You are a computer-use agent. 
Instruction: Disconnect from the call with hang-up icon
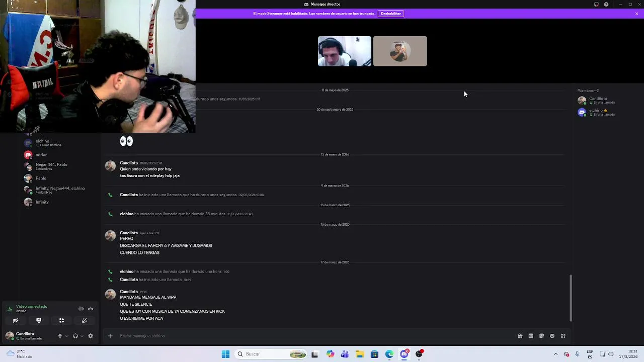point(91,309)
